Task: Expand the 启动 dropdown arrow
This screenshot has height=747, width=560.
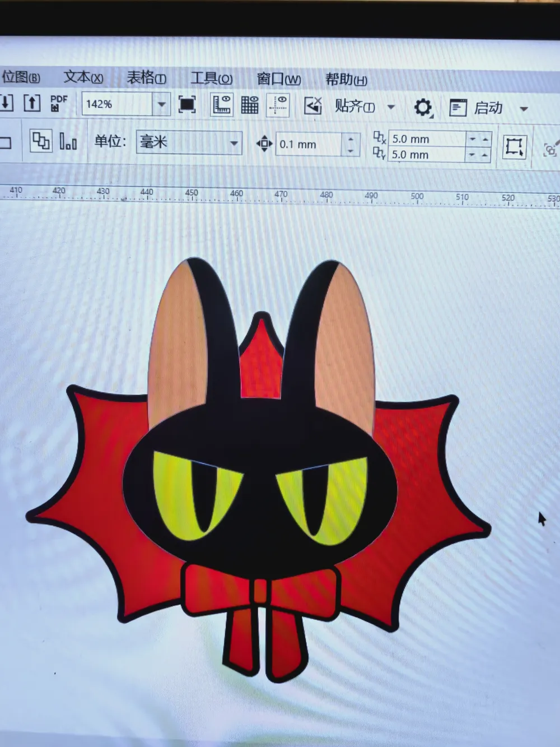Action: (524, 109)
